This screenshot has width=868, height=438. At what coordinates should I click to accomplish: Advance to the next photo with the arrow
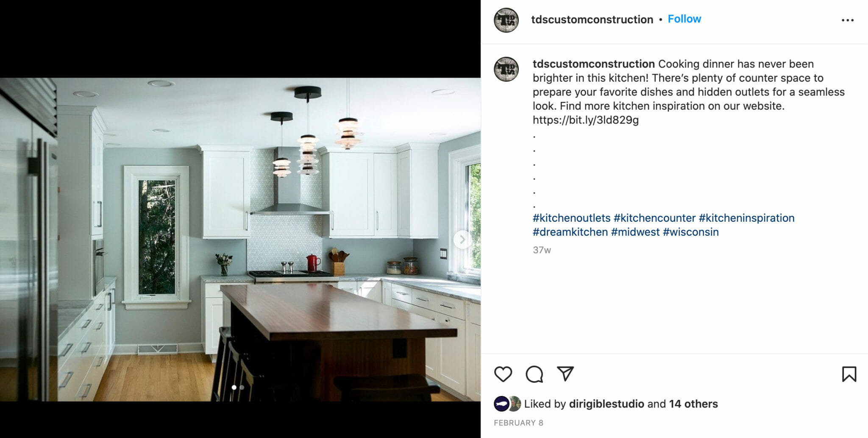(x=462, y=240)
